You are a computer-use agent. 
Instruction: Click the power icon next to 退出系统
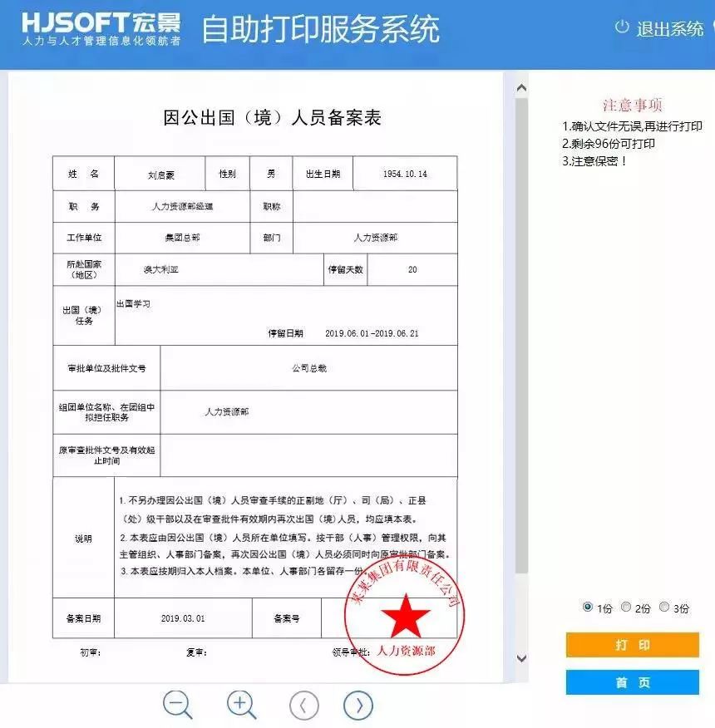pyautogui.click(x=623, y=27)
